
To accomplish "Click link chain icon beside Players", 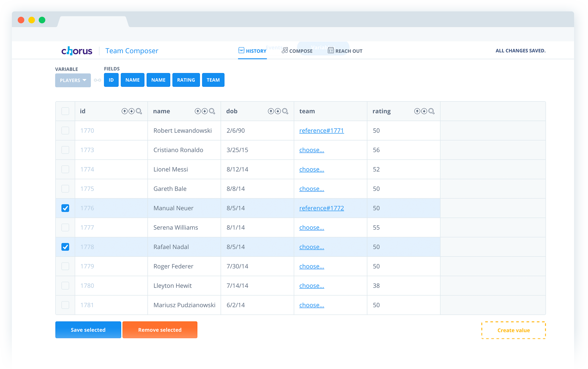I will tap(97, 80).
